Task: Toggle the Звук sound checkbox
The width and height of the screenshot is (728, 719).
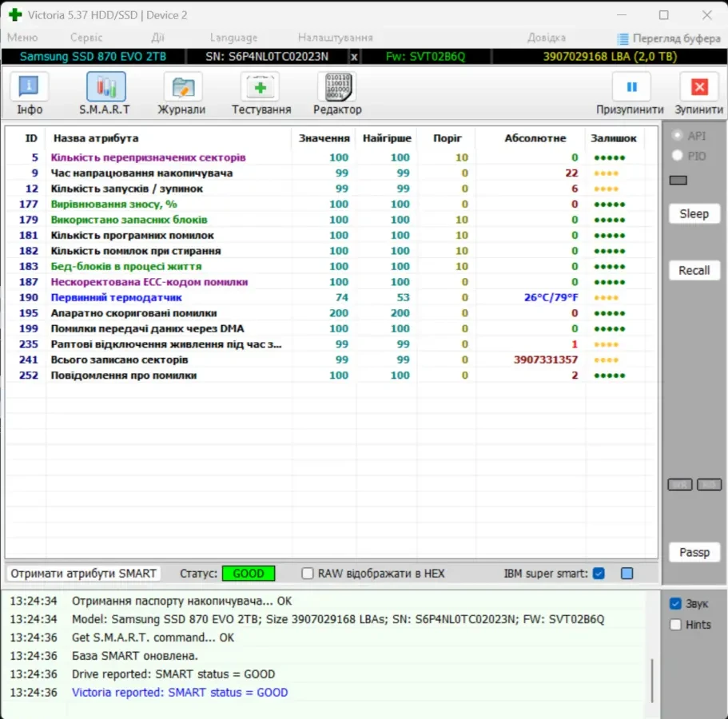Action: click(675, 603)
